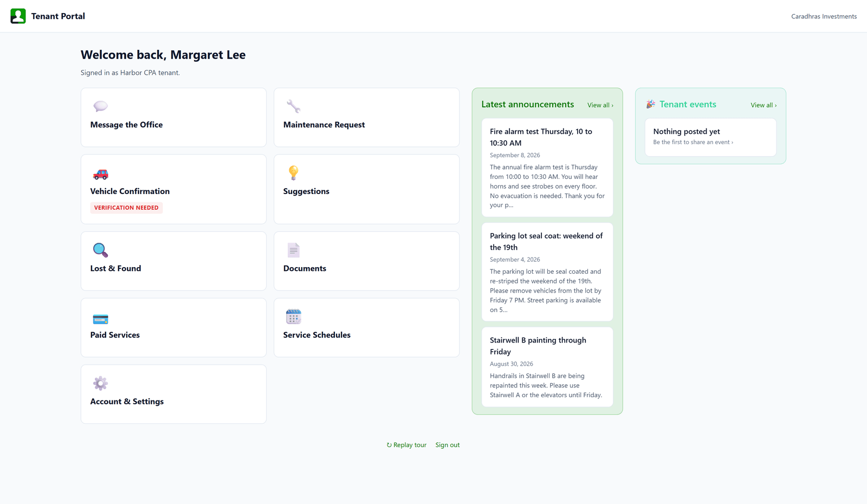The height and width of the screenshot is (504, 867).
Task: Click the credit card Paid Services icon
Action: pyautogui.click(x=100, y=319)
